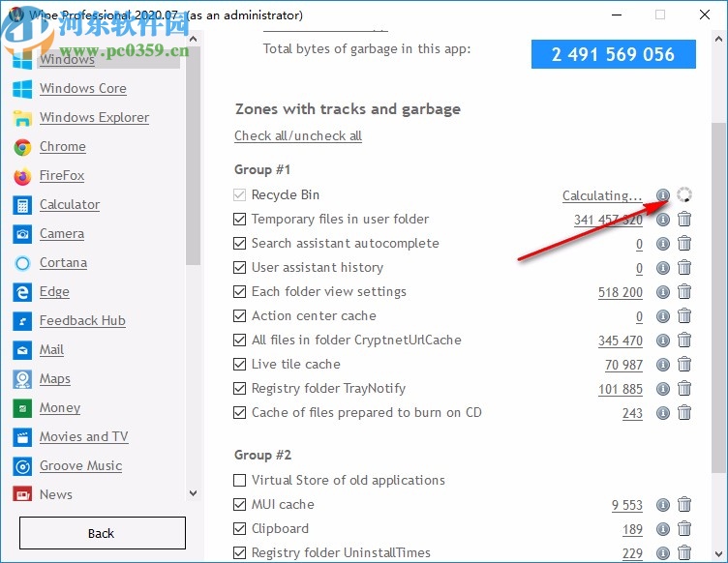Screen dimensions: 728x563
Task: Click the Movies and TV icon
Action: point(22,437)
